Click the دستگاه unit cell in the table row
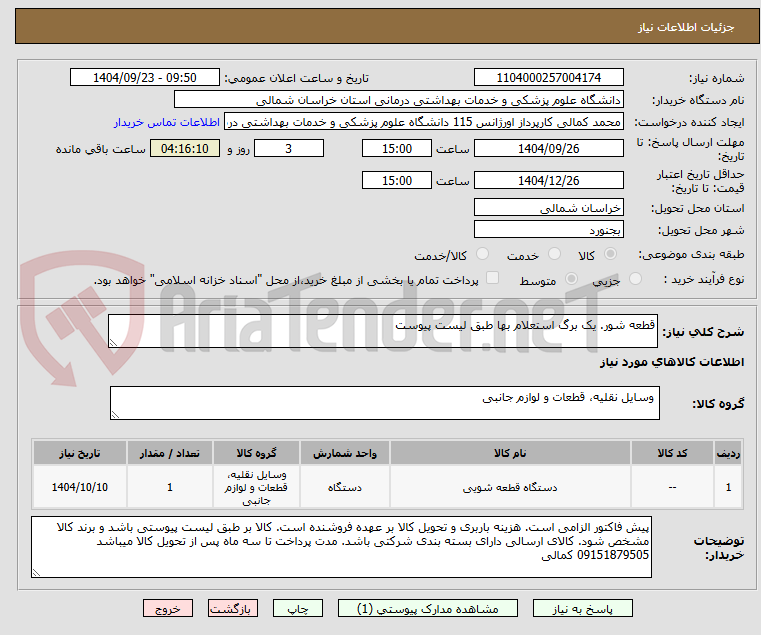The width and height of the screenshot is (761, 635). tap(345, 487)
